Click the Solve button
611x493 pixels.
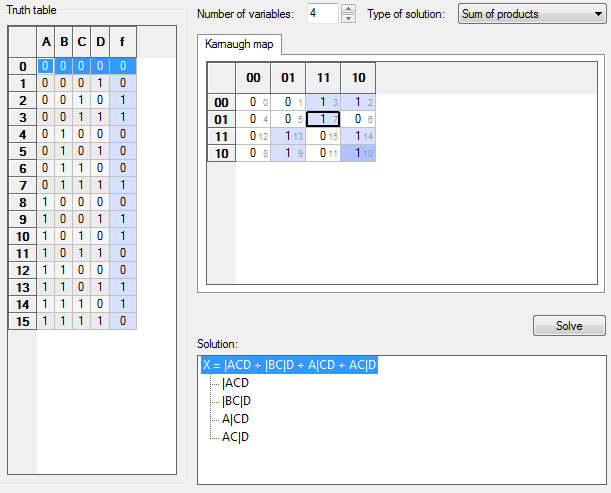569,325
